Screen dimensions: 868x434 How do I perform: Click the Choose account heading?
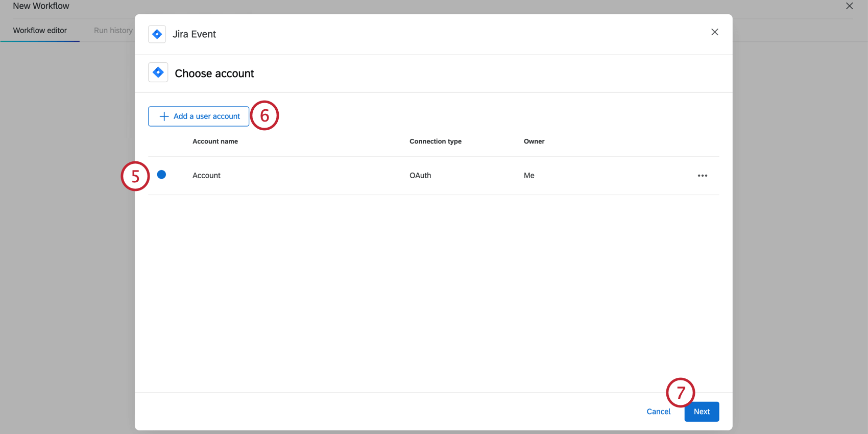[x=214, y=74]
